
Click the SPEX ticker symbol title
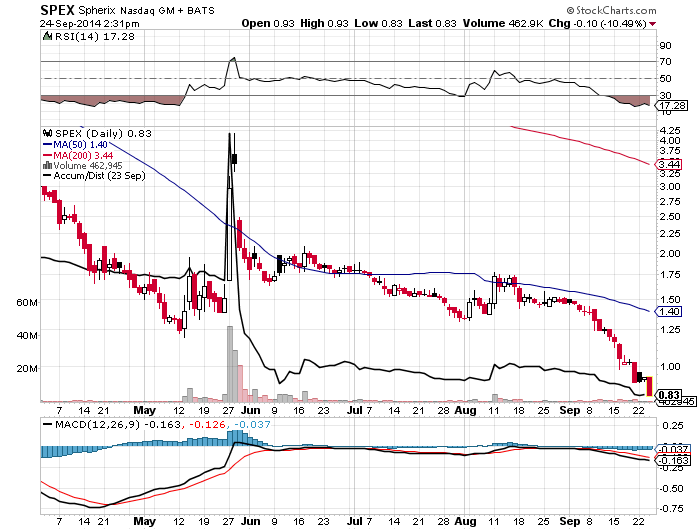pyautogui.click(x=58, y=10)
